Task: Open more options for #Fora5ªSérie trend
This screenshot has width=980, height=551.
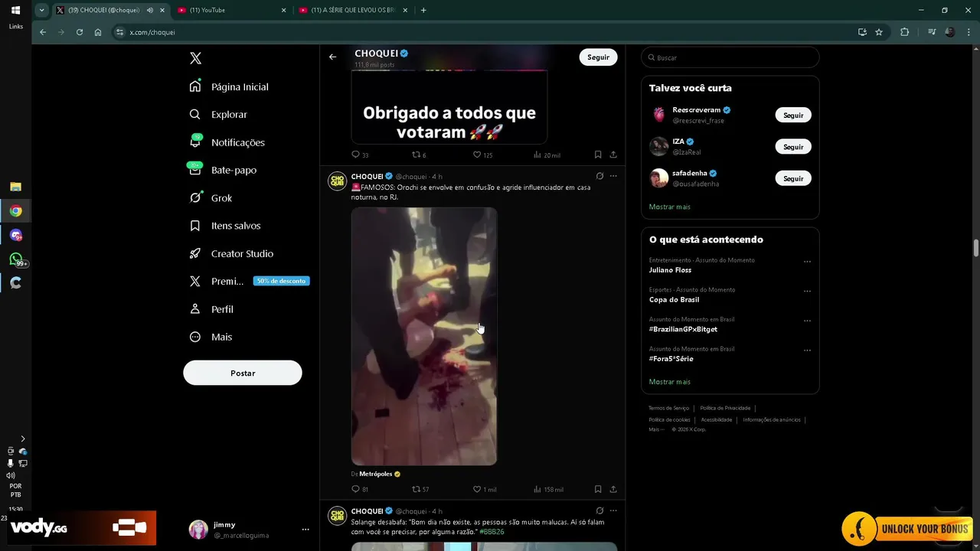Action: tap(807, 350)
